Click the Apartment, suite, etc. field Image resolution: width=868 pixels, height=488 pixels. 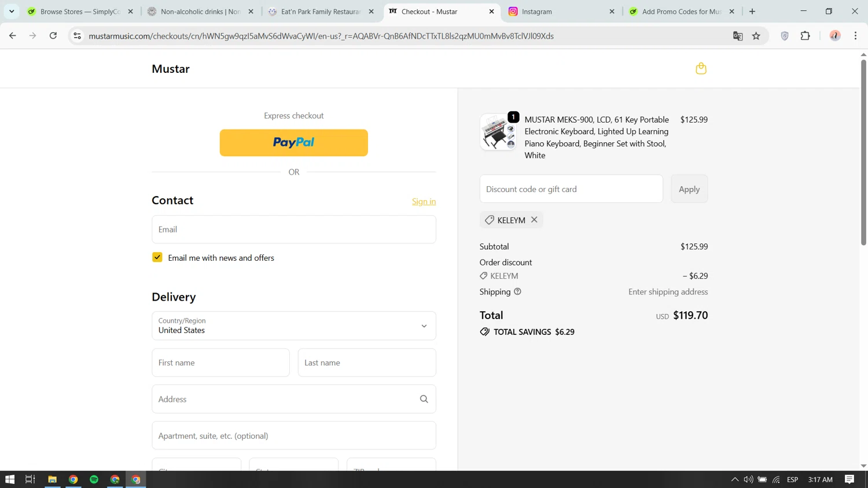(294, 435)
